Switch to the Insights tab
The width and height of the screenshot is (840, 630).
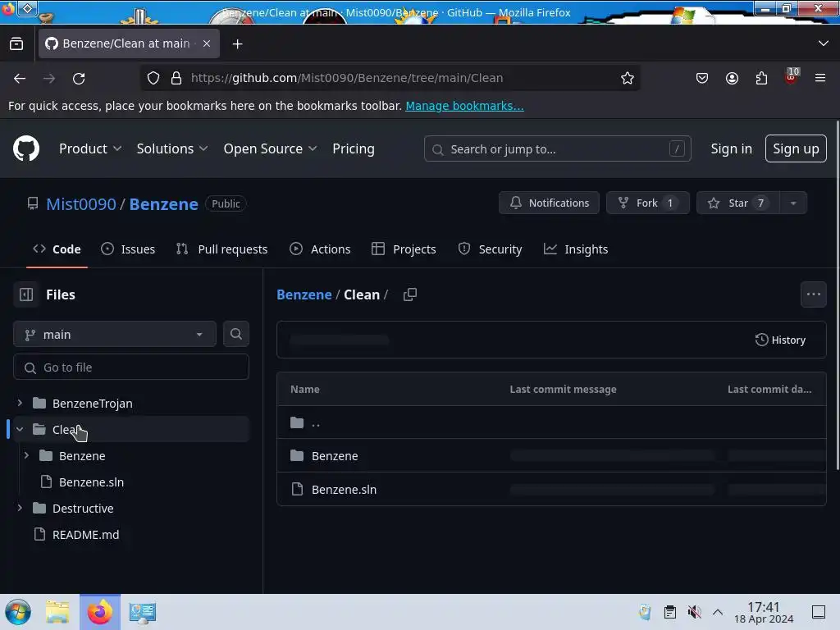(x=576, y=249)
